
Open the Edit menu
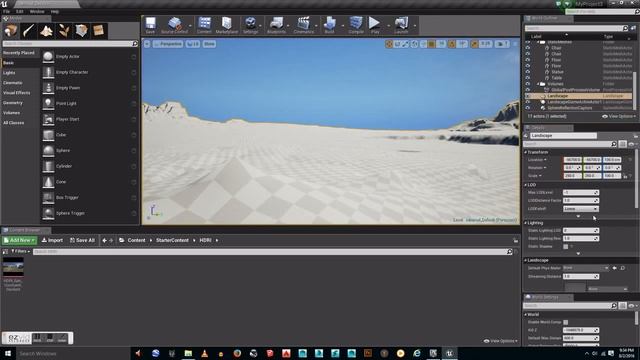(20, 11)
